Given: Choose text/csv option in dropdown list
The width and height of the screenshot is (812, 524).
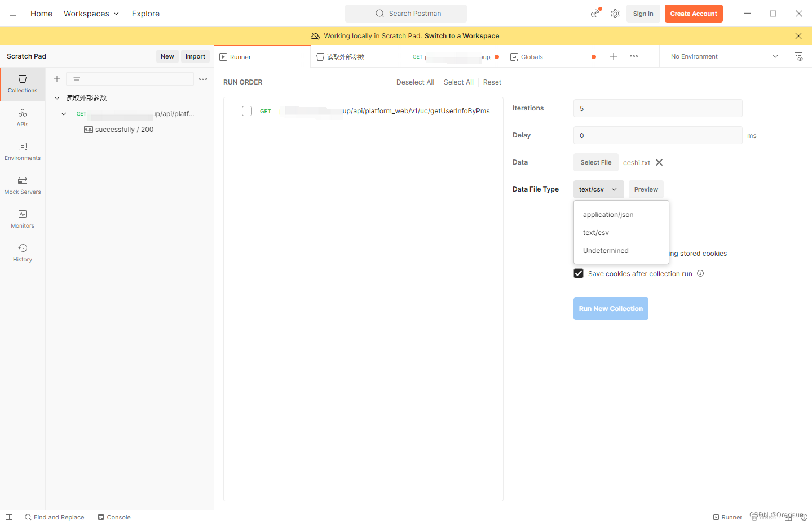Looking at the screenshot, I should tap(621, 233).
